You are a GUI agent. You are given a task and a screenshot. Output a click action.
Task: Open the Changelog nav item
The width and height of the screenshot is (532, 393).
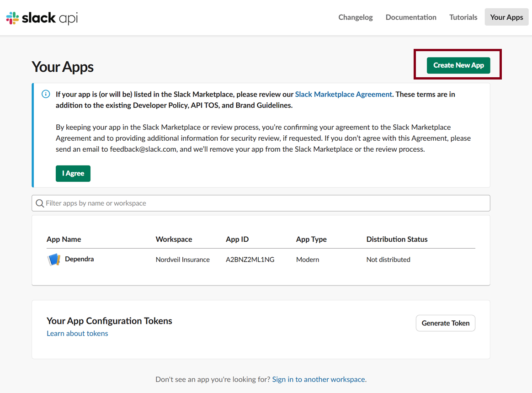[355, 17]
